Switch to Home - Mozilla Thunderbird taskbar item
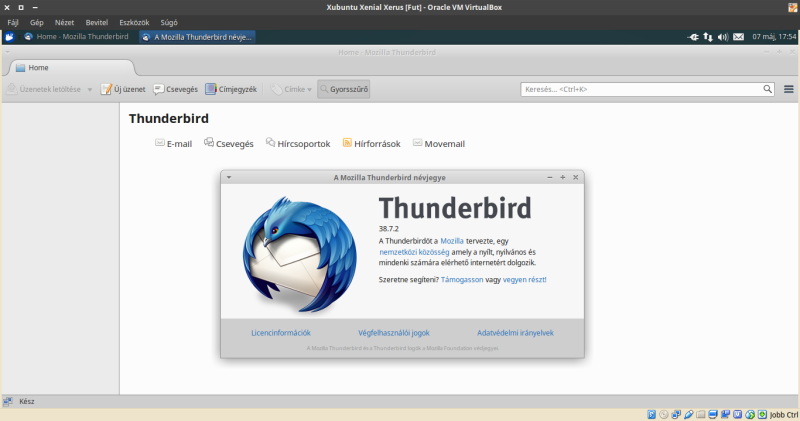800x421 pixels. [76, 37]
